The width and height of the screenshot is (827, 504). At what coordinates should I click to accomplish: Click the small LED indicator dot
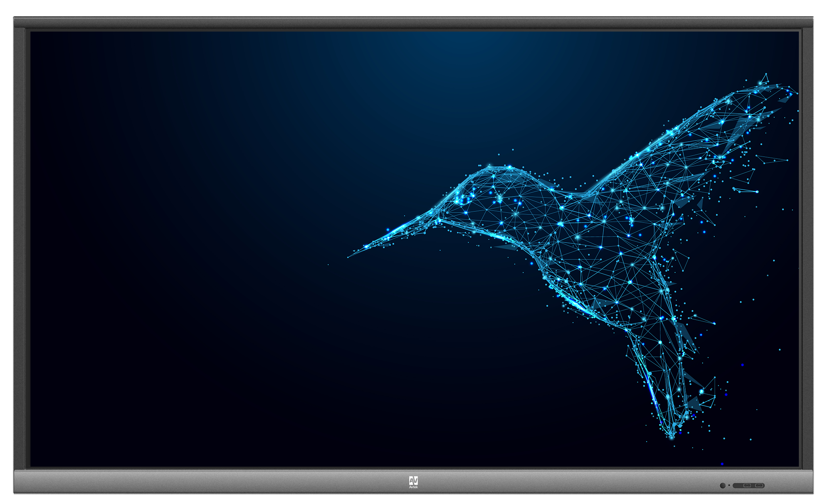pos(729,485)
